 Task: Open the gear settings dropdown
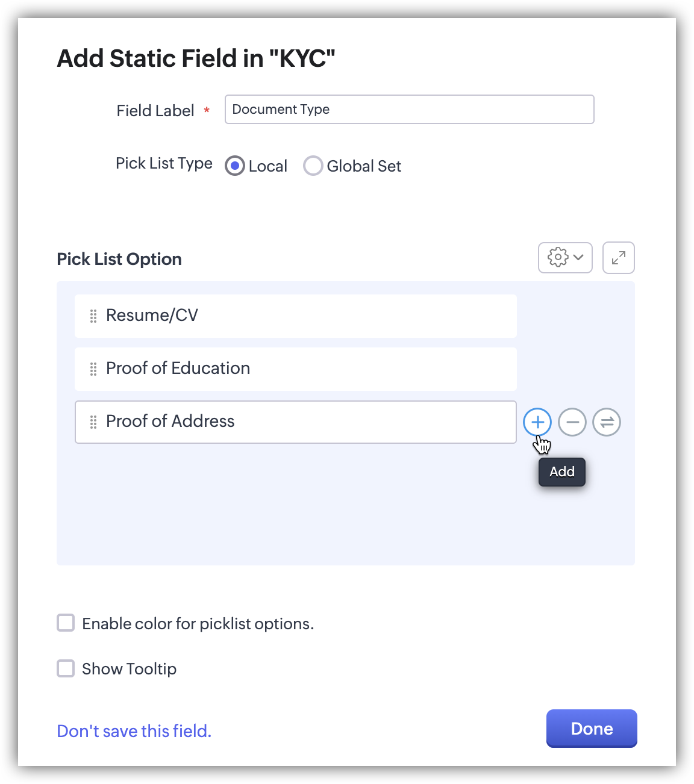(565, 258)
